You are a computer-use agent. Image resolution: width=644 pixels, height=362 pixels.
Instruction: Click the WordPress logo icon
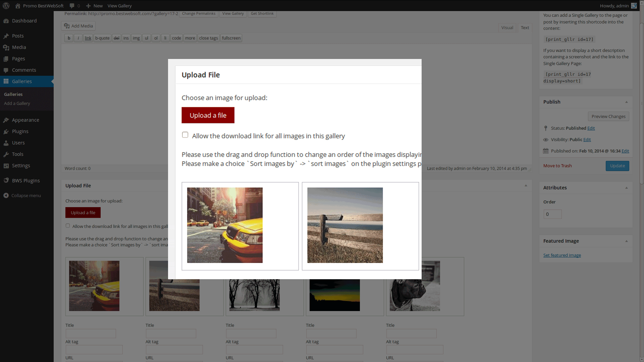pyautogui.click(x=6, y=6)
